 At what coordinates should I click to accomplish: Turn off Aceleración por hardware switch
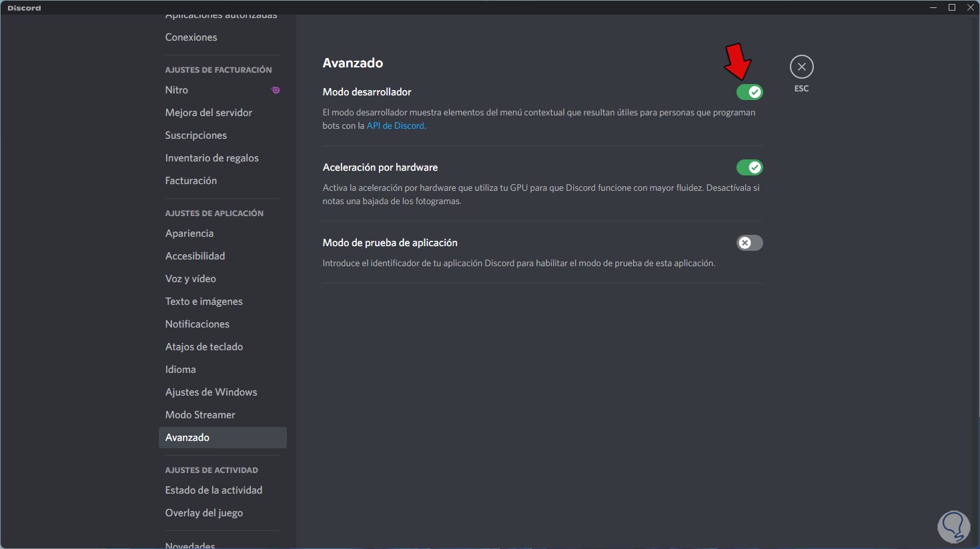tap(749, 167)
